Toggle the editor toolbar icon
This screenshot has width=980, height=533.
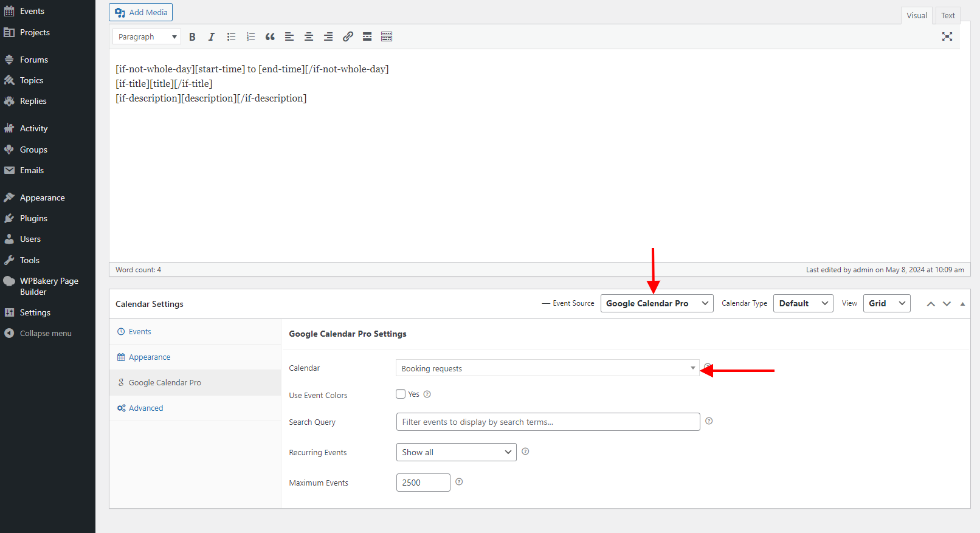387,37
